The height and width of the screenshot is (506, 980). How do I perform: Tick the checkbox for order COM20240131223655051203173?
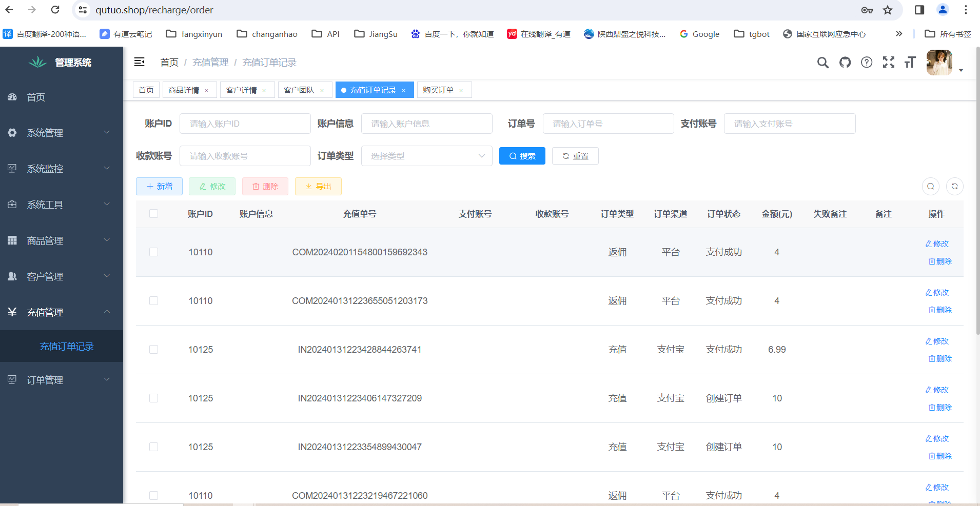(x=153, y=301)
